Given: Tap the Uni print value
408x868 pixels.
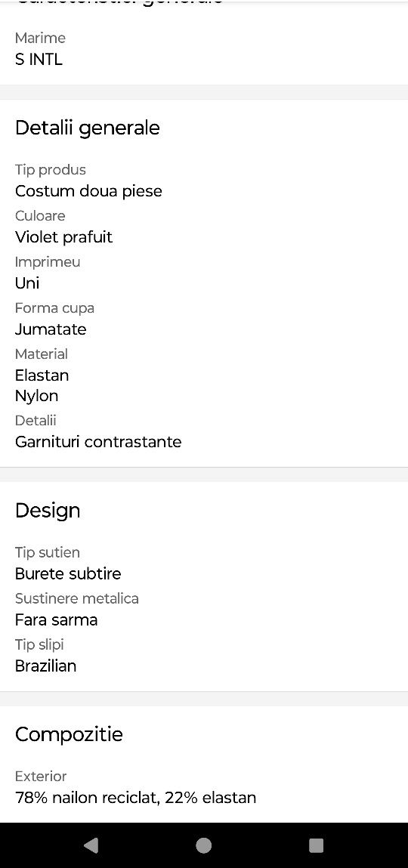Looking at the screenshot, I should 27,283.
